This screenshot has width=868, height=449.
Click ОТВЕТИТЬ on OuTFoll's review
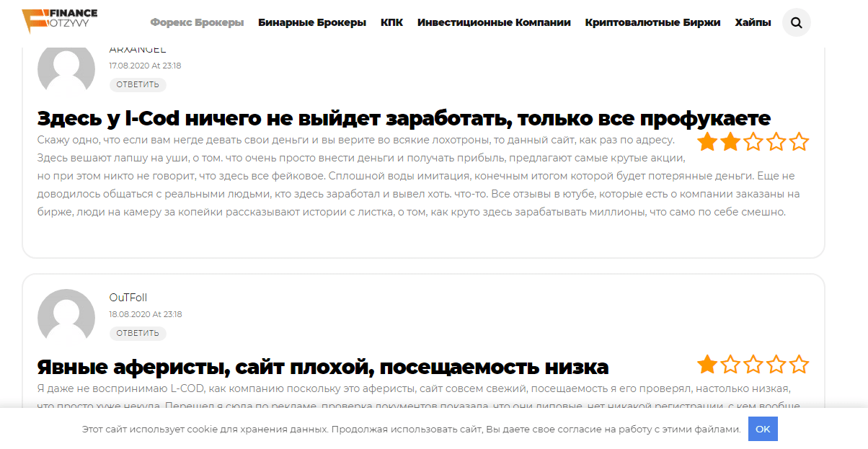(137, 333)
